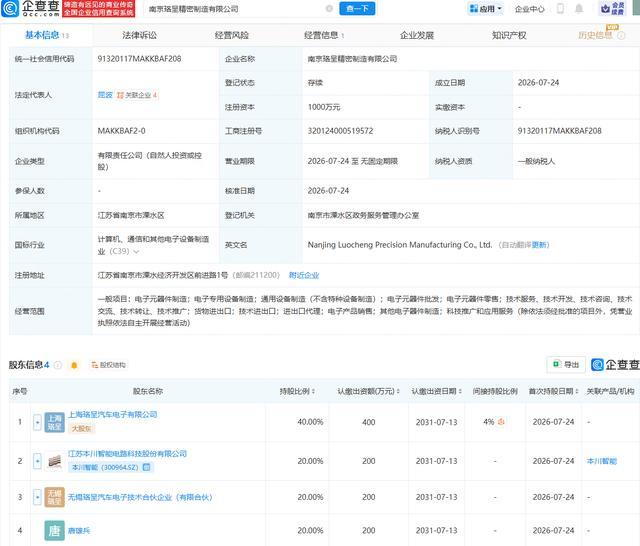The height and width of the screenshot is (546, 640).
Task: Expand the 国标行业 (C39) chevron
Action: (136, 252)
